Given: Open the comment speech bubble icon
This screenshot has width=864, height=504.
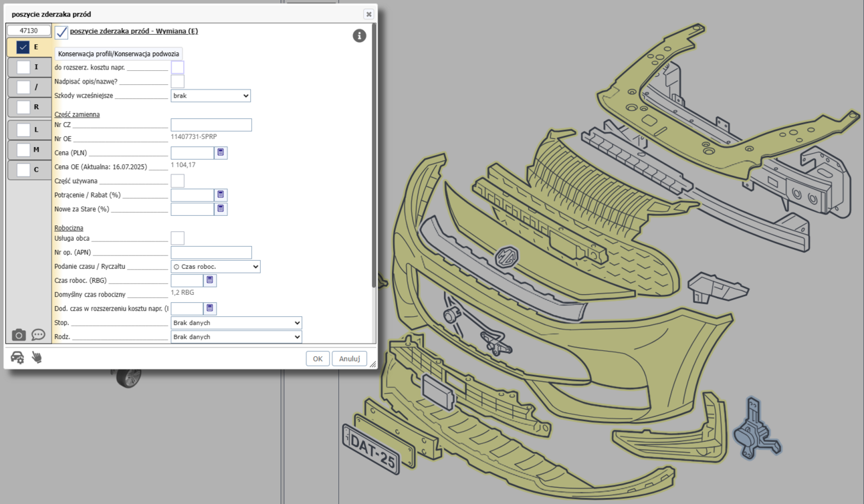Looking at the screenshot, I should 39,335.
